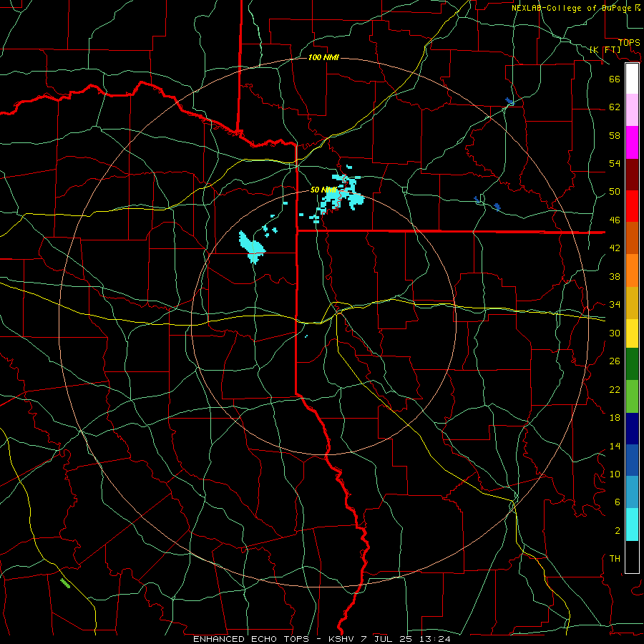This screenshot has width=644, height=644.
Task: Click the dark green legend color band
Action: 632,364
